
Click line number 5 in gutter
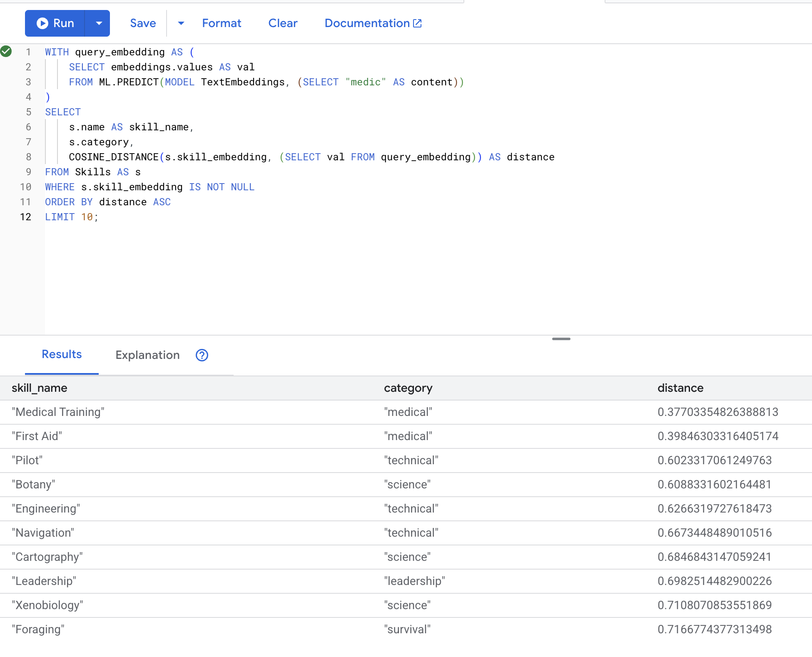28,112
